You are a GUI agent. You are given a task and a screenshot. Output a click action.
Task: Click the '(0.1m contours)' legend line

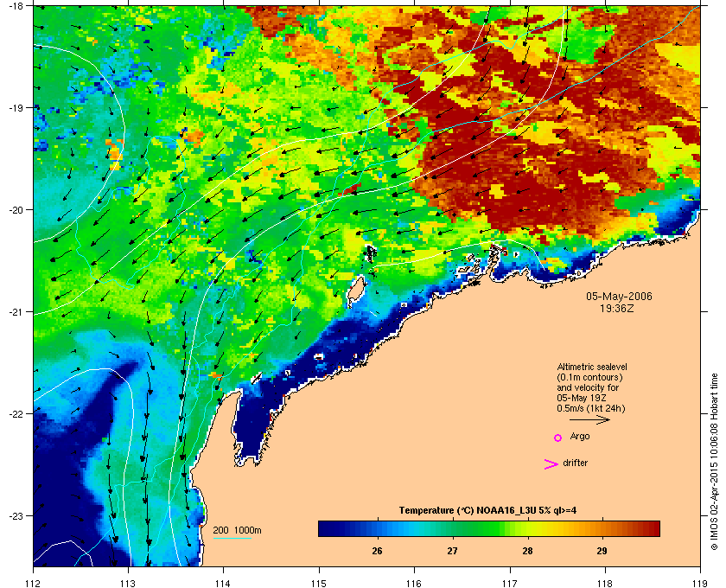(589, 377)
